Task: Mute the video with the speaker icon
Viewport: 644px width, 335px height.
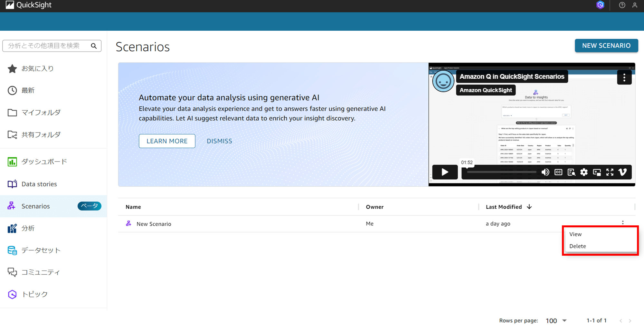Action: click(x=545, y=172)
